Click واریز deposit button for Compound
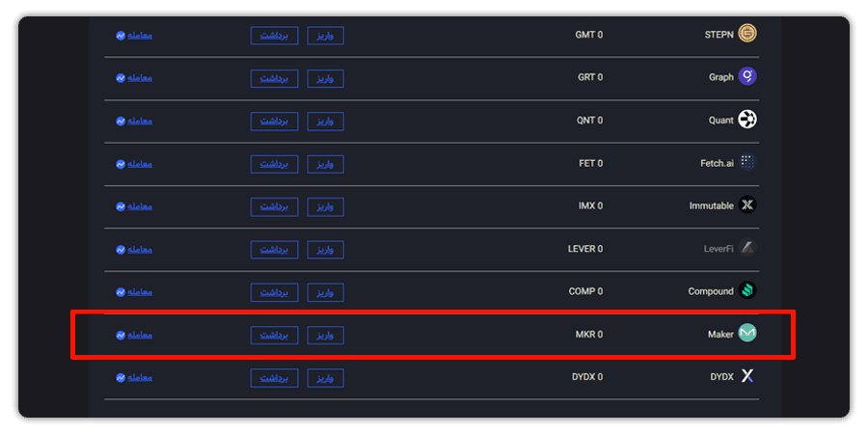Image resolution: width=868 pixels, height=434 pixels. point(326,292)
